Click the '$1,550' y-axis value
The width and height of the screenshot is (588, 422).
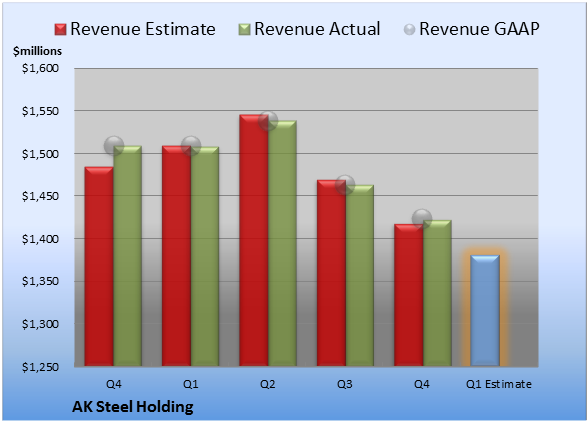pos(40,111)
